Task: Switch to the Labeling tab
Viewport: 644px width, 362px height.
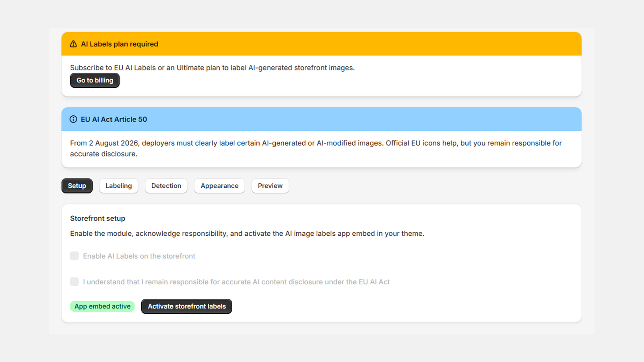Action: [x=119, y=186]
